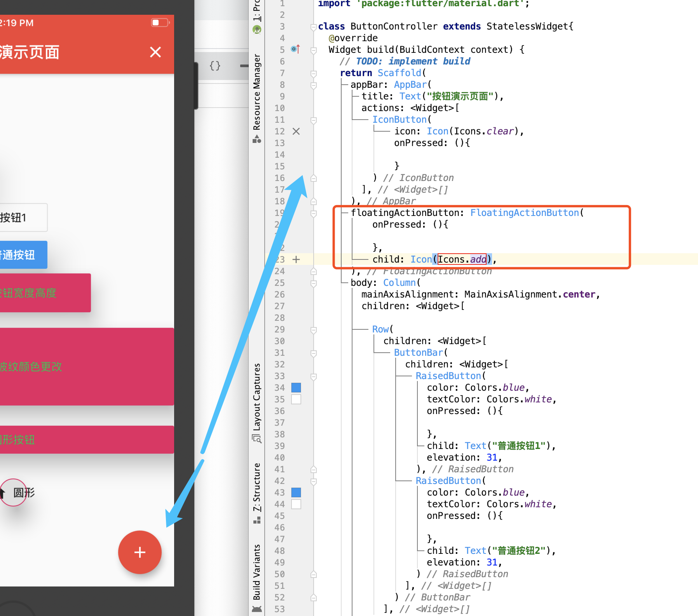Tap the red floating plus button

[140, 552]
